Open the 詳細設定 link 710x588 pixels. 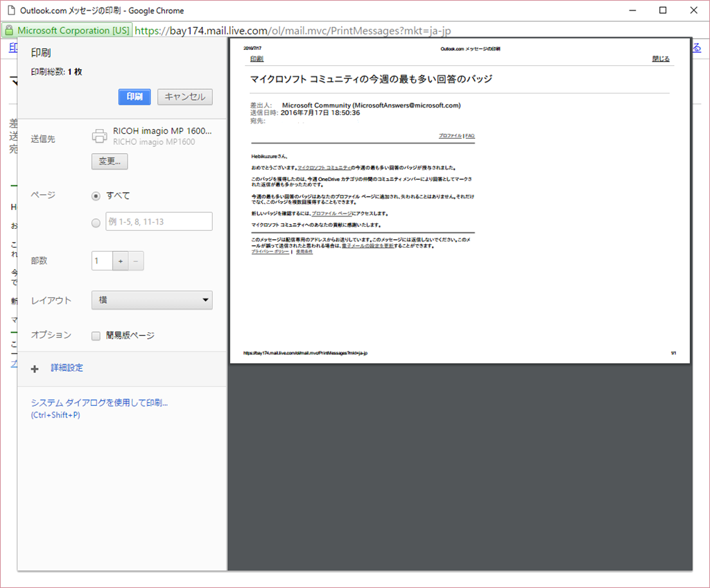point(67,367)
